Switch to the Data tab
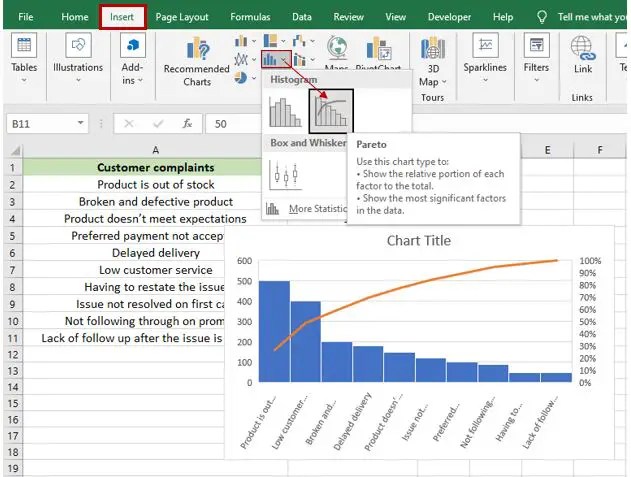Image resolution: width=631 pixels, height=477 pixels. coord(301,17)
